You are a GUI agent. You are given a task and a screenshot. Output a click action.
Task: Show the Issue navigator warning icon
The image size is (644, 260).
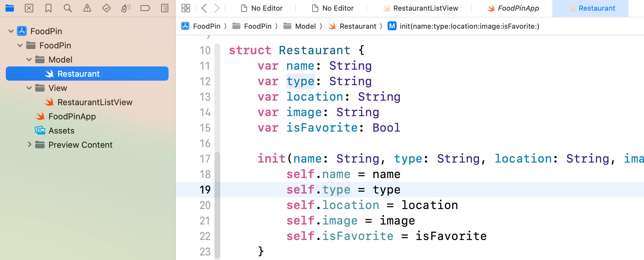coord(87,8)
